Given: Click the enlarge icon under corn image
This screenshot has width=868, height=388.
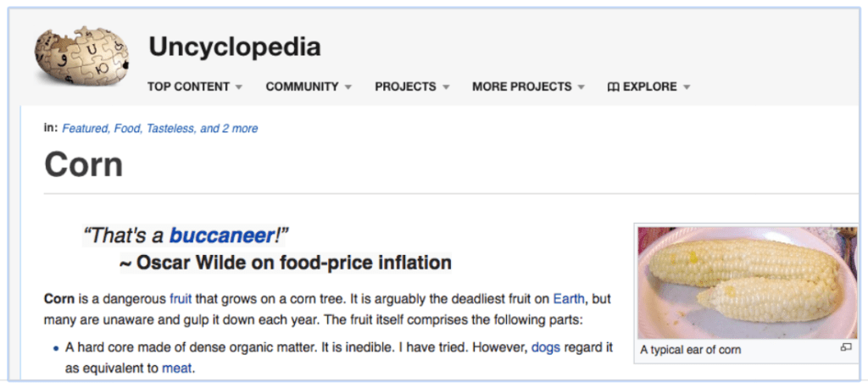Looking at the screenshot, I should 845,347.
